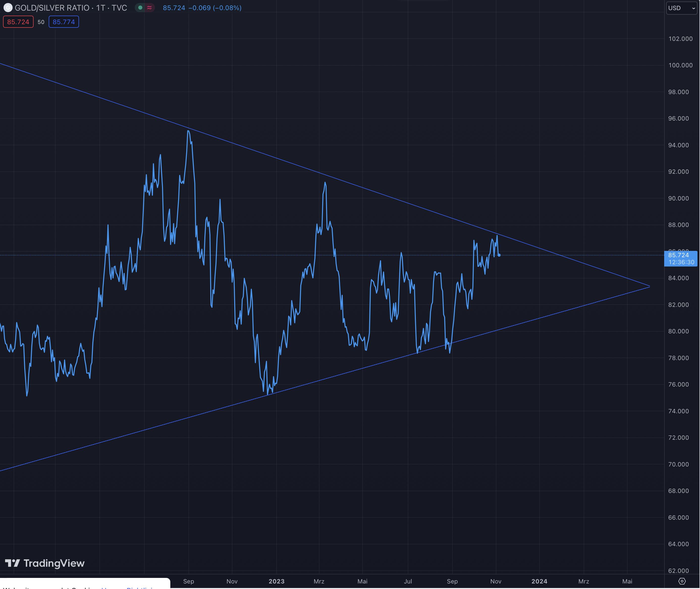Click the Gold/Silver Ratio symbol logo
This screenshot has width=700, height=589.
click(x=8, y=8)
